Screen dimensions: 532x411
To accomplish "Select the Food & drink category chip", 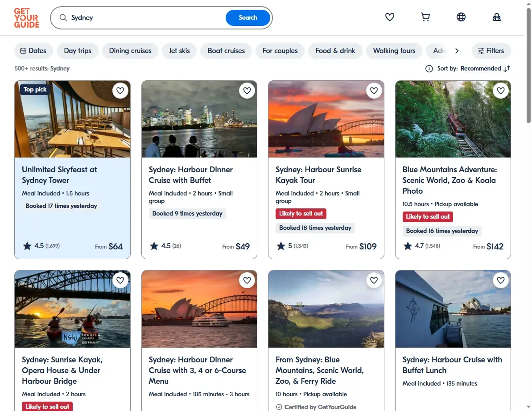I will coord(335,51).
